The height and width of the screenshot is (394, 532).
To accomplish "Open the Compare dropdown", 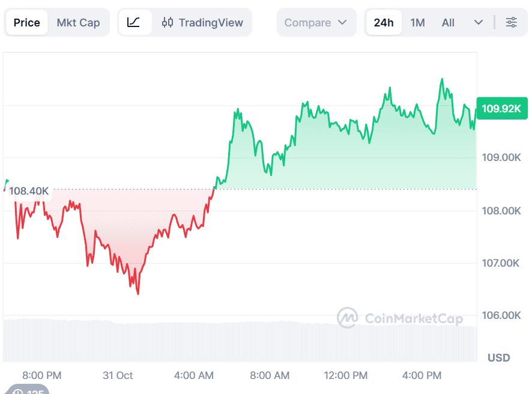I will (316, 22).
